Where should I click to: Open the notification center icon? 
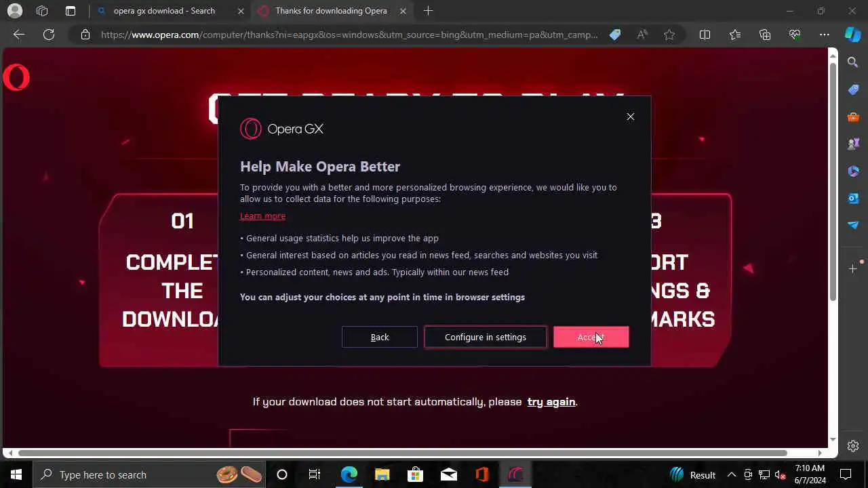point(846,474)
